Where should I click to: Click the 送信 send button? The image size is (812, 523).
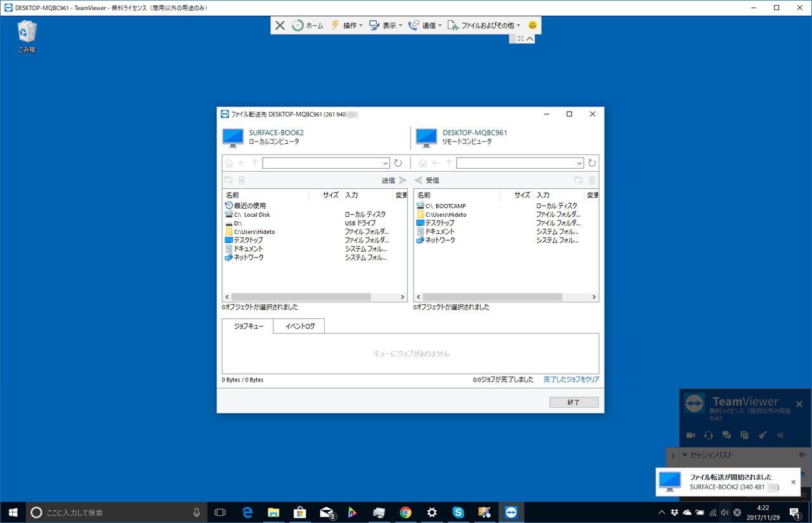(394, 181)
